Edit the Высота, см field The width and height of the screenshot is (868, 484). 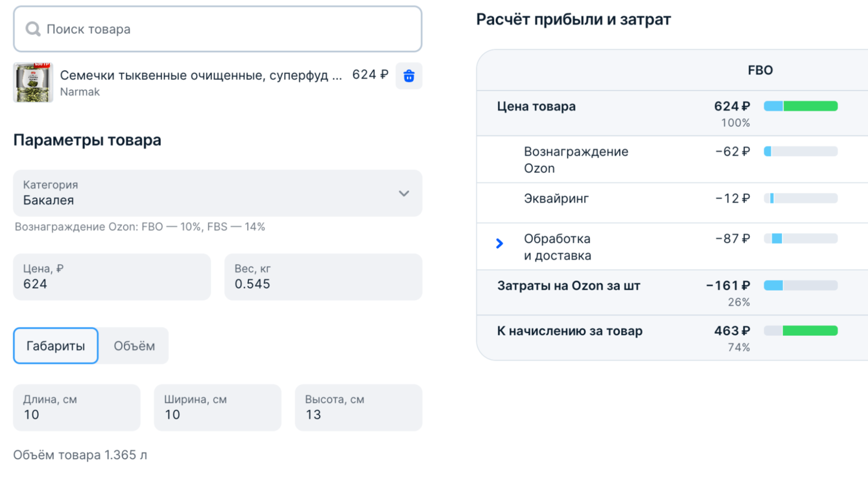pyautogui.click(x=358, y=408)
